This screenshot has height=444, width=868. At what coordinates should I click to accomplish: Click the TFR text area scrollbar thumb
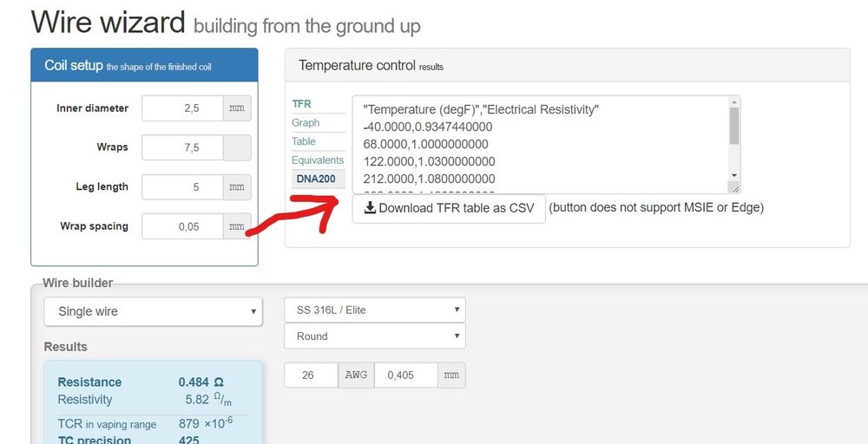tap(734, 126)
